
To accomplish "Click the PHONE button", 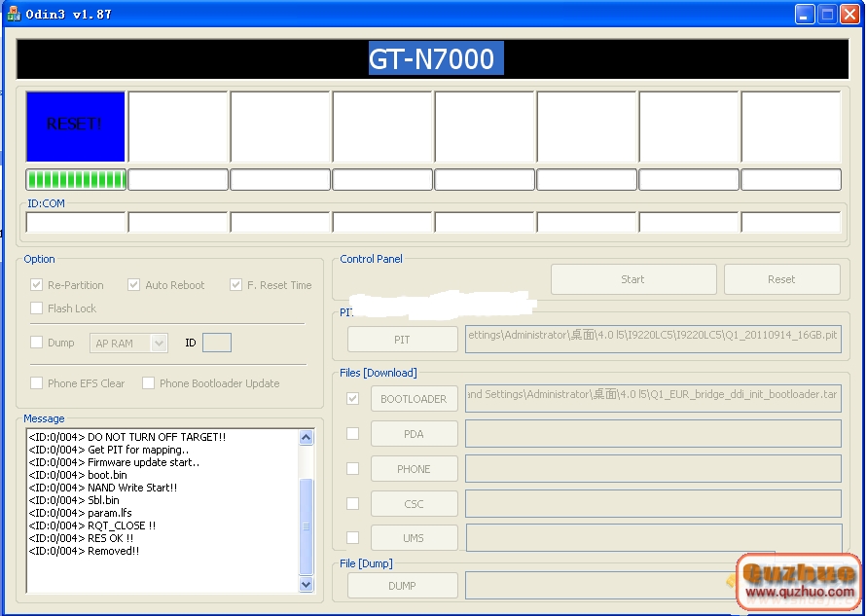I will [414, 468].
